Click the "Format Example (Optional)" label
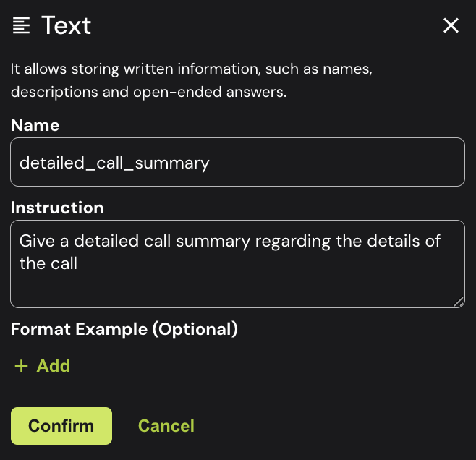The height and width of the screenshot is (460, 476). point(124,329)
